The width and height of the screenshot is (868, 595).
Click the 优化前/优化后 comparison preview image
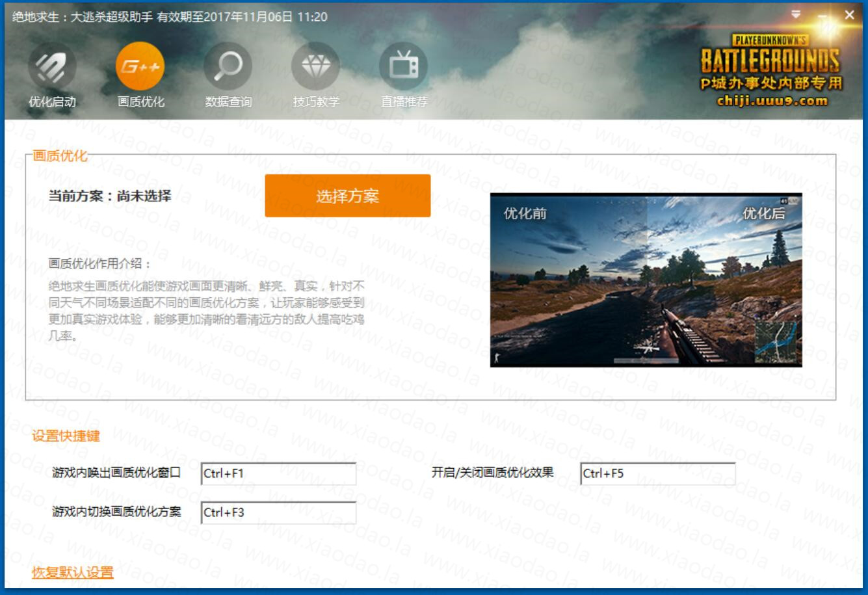click(x=646, y=280)
